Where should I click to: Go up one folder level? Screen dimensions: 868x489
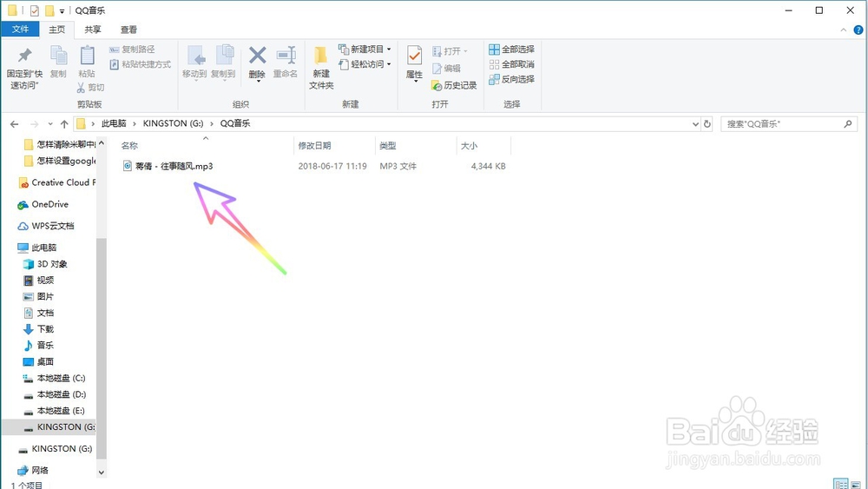(x=64, y=124)
